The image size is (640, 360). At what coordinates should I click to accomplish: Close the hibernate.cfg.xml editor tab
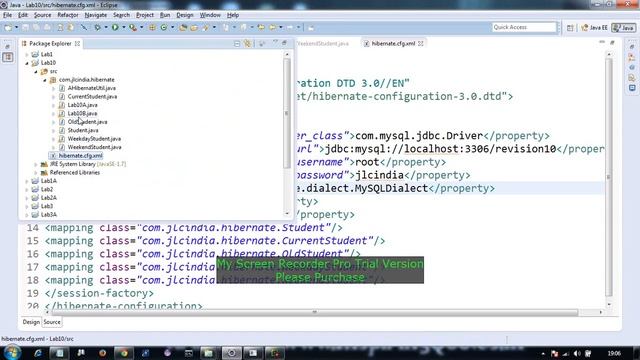[x=421, y=43]
